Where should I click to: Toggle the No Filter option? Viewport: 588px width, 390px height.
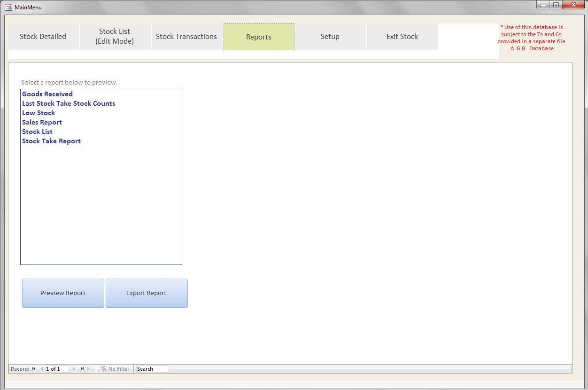pos(115,368)
